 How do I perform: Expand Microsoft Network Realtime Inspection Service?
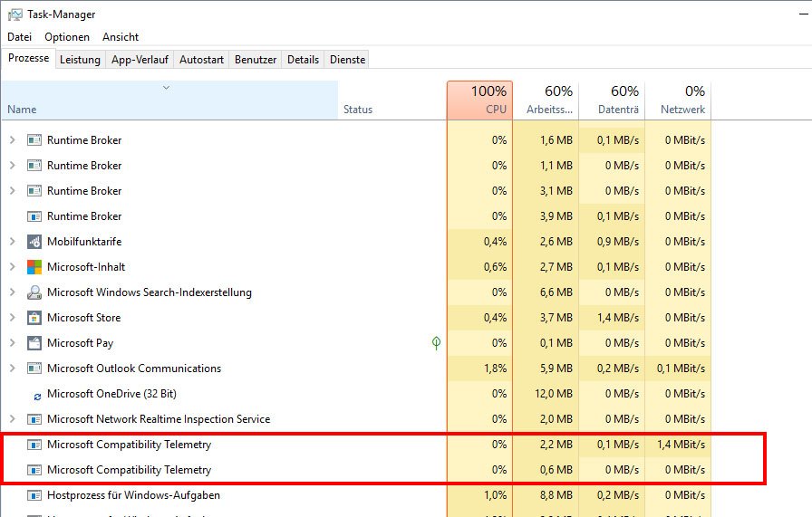[x=13, y=418]
